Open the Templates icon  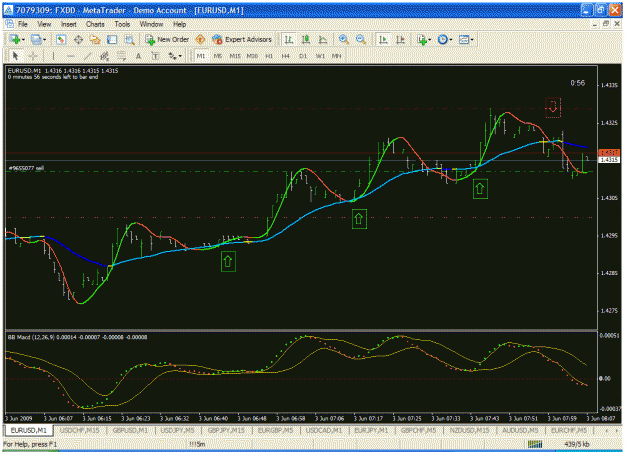pyautogui.click(x=464, y=39)
